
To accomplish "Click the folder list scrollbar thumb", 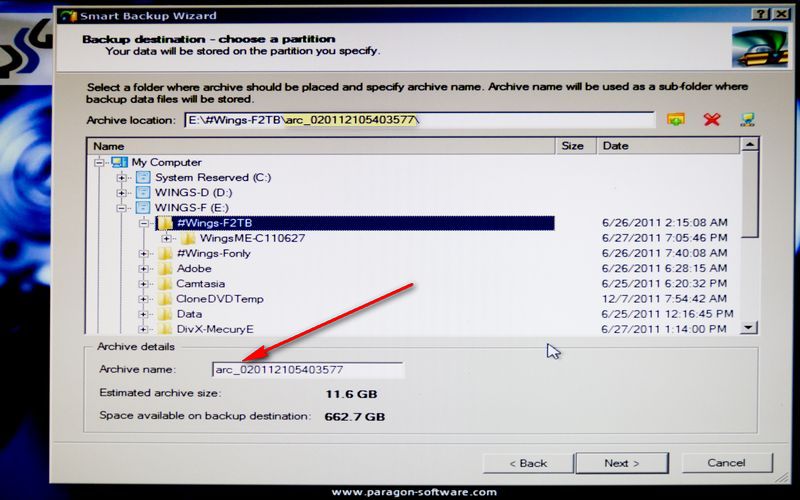I will tap(749, 195).
